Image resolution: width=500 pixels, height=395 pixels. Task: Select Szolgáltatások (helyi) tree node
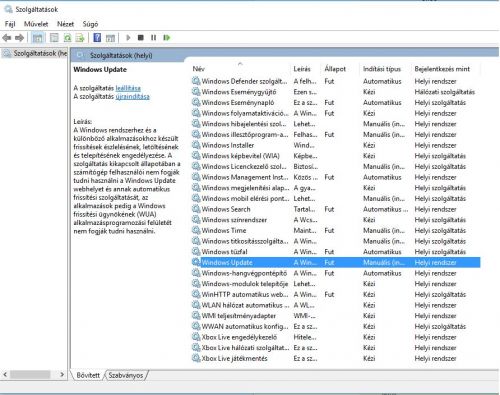35,53
